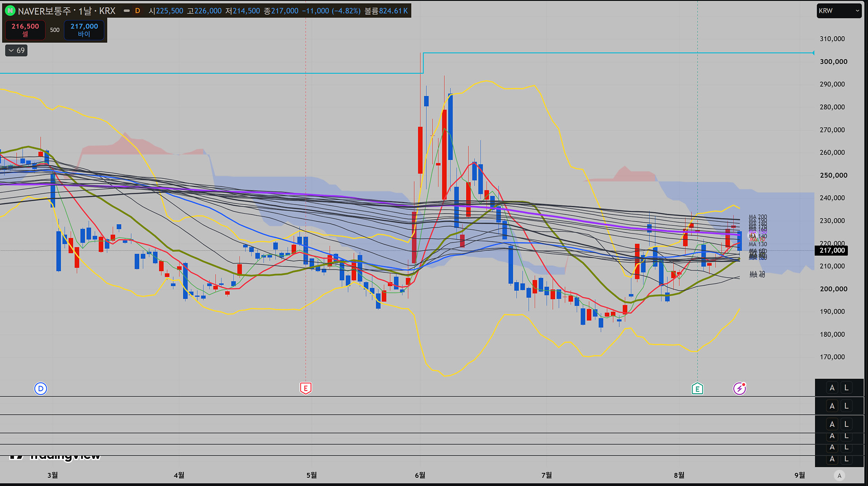The height and width of the screenshot is (486, 868).
Task: Click the MA 130 line label
Action: click(758, 244)
